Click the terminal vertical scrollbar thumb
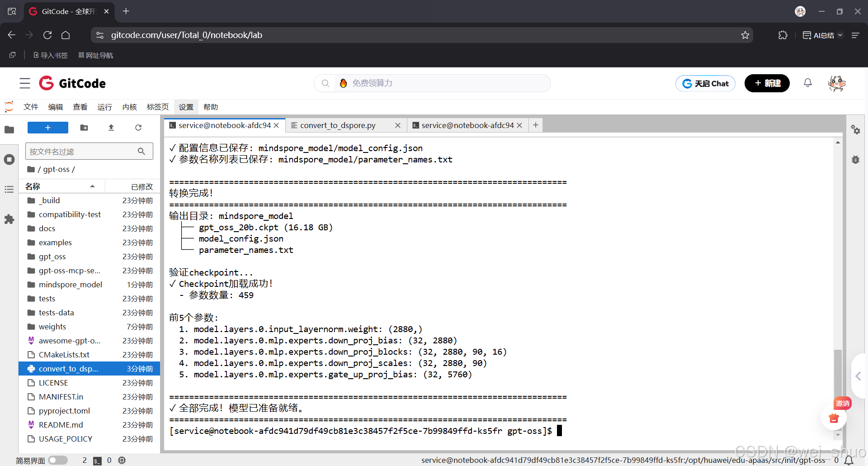This screenshot has height=466, width=868. click(x=838, y=390)
